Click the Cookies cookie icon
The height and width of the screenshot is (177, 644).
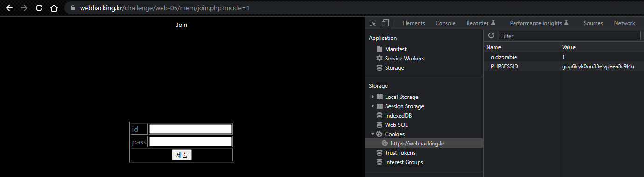tap(380, 134)
